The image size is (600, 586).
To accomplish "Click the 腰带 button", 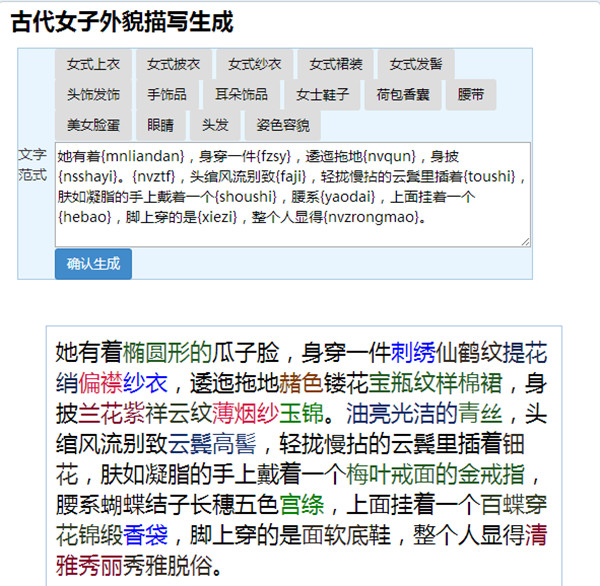I will 470,95.
